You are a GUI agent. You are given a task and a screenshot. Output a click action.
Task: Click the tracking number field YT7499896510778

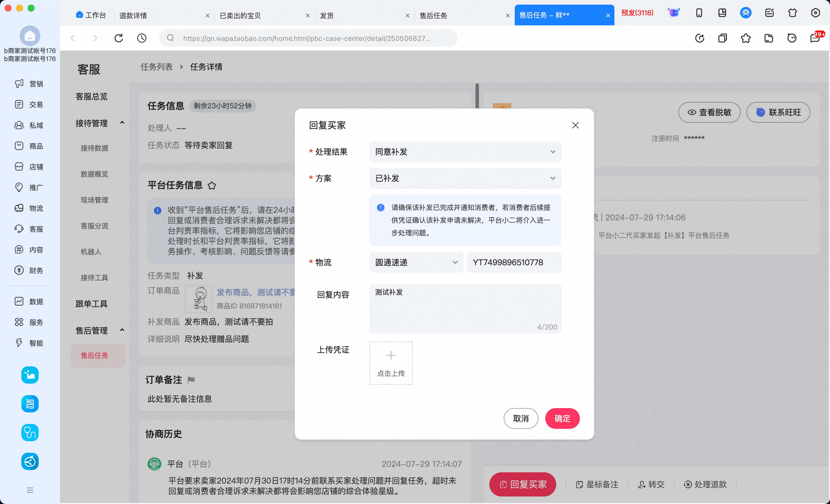pos(514,262)
